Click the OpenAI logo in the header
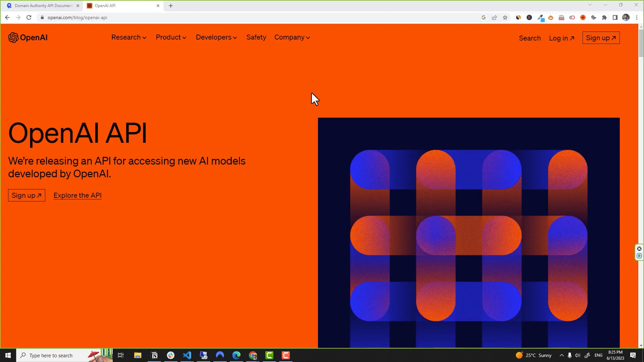The height and width of the screenshot is (362, 644). pyautogui.click(x=28, y=37)
